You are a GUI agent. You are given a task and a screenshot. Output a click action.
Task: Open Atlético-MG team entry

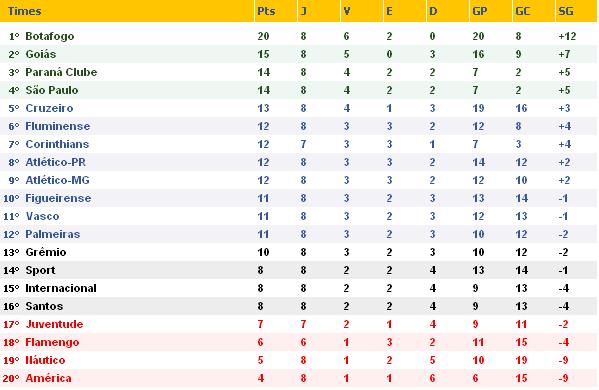tap(57, 180)
